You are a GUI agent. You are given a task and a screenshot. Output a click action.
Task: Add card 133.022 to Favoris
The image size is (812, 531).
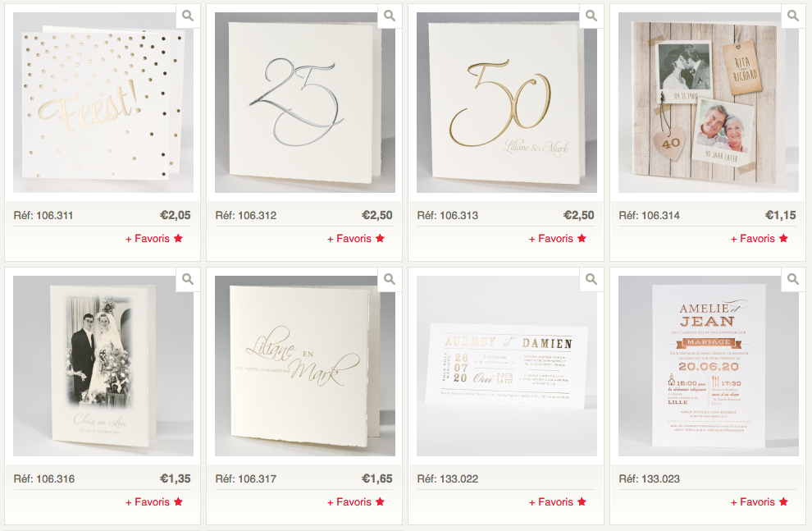[557, 502]
